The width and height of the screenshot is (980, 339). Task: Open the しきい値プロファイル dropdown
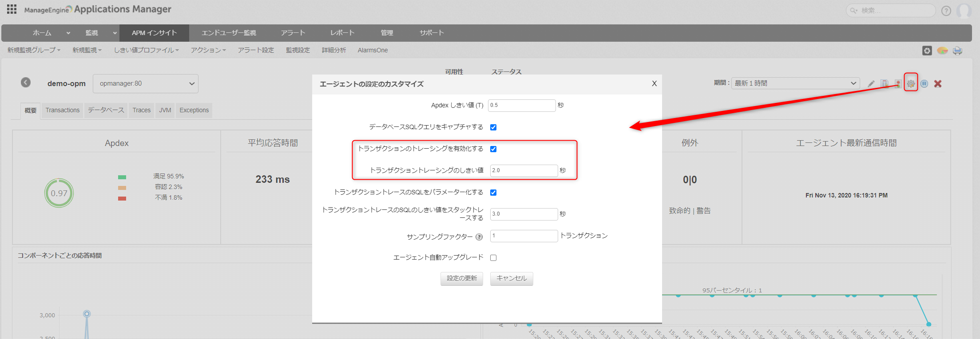pyautogui.click(x=147, y=50)
